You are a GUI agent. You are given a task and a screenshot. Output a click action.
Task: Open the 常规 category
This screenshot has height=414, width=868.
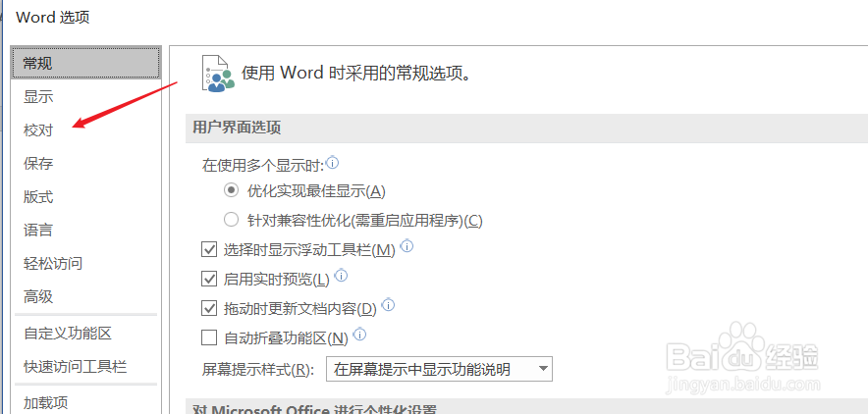86,63
